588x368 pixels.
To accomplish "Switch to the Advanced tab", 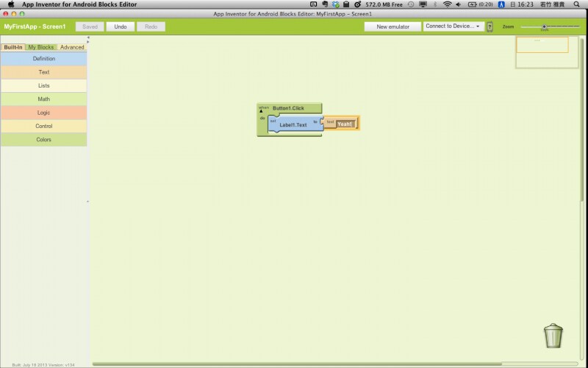I will coord(72,47).
